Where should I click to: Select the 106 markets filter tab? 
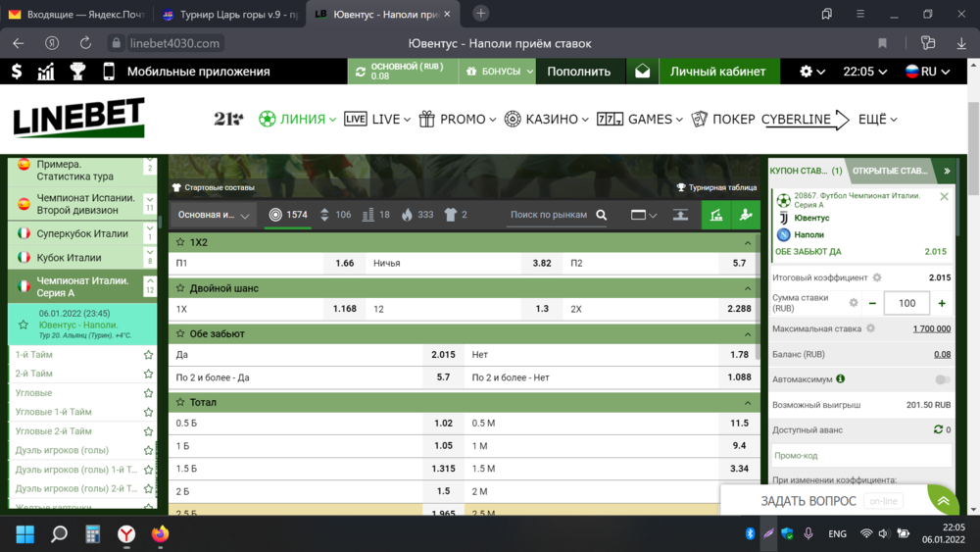(335, 215)
